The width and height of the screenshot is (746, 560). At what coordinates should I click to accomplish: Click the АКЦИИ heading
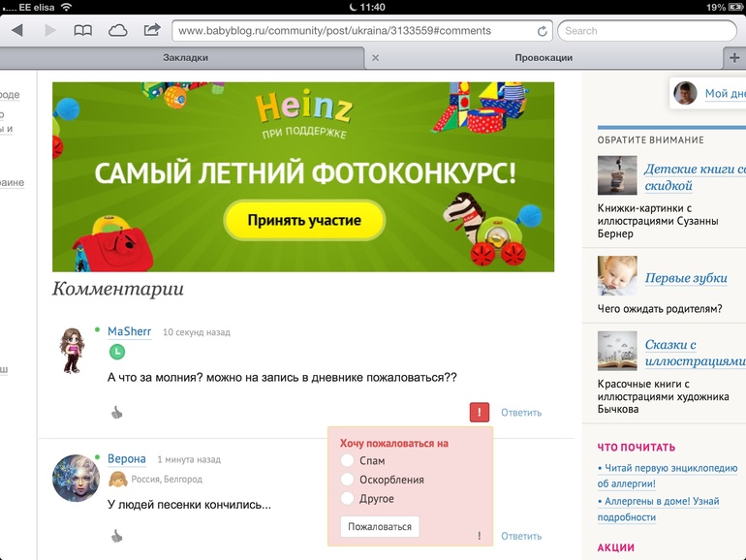click(615, 547)
